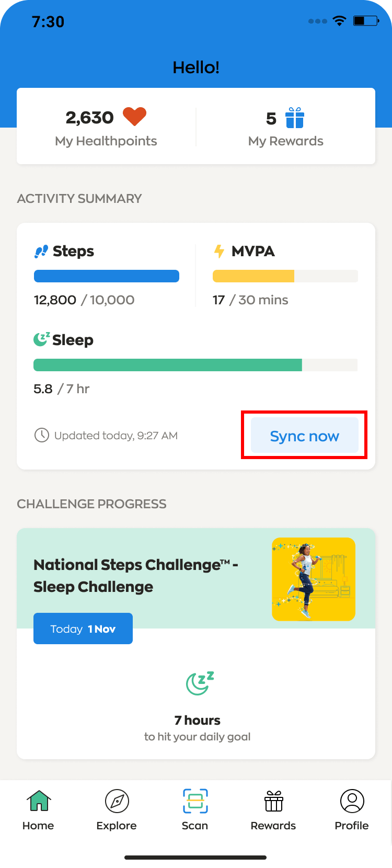Screen dimensions: 392x868
Task: Open Explore via the compass icon
Action: [x=117, y=801]
